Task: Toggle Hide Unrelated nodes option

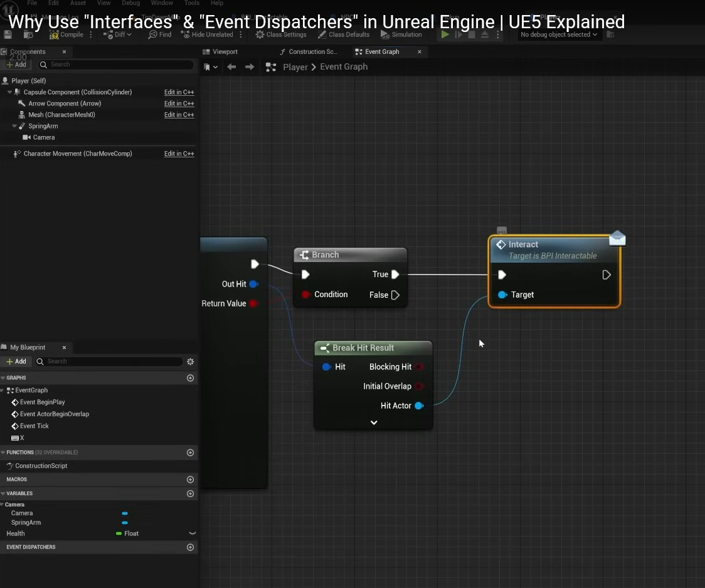Action: click(x=206, y=34)
